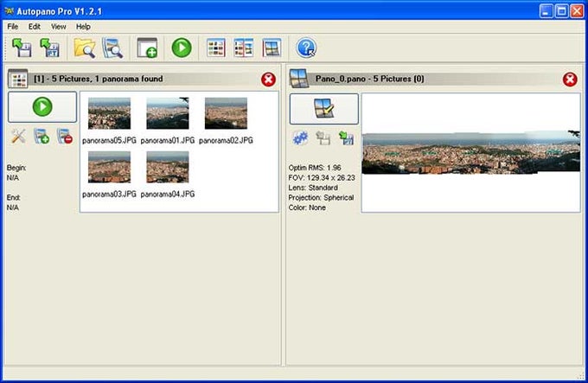Click the browse folder toolbar icon
Image resolution: width=588 pixels, height=383 pixels.
point(85,48)
